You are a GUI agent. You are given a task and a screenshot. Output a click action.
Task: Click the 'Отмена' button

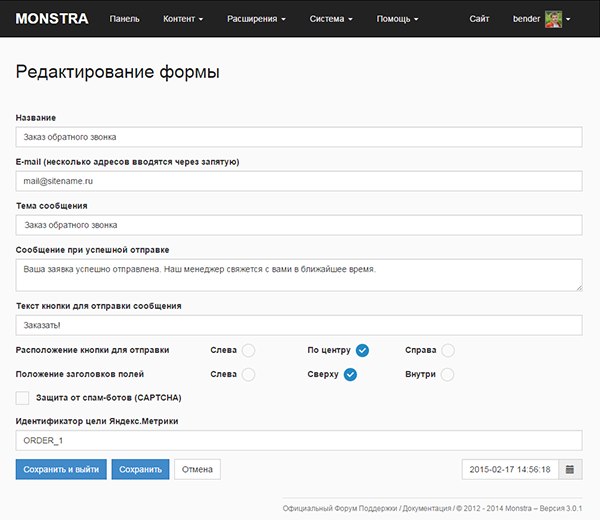coord(197,469)
